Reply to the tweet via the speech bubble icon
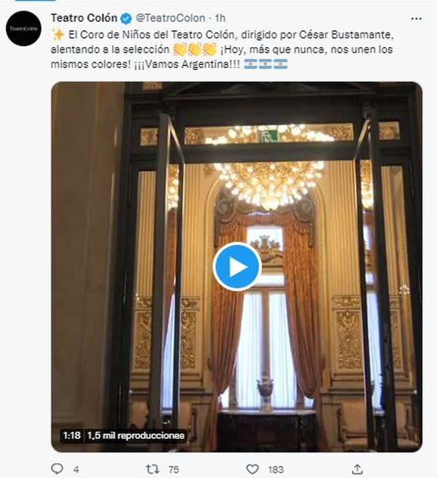This screenshot has height=478, width=448. tap(57, 469)
